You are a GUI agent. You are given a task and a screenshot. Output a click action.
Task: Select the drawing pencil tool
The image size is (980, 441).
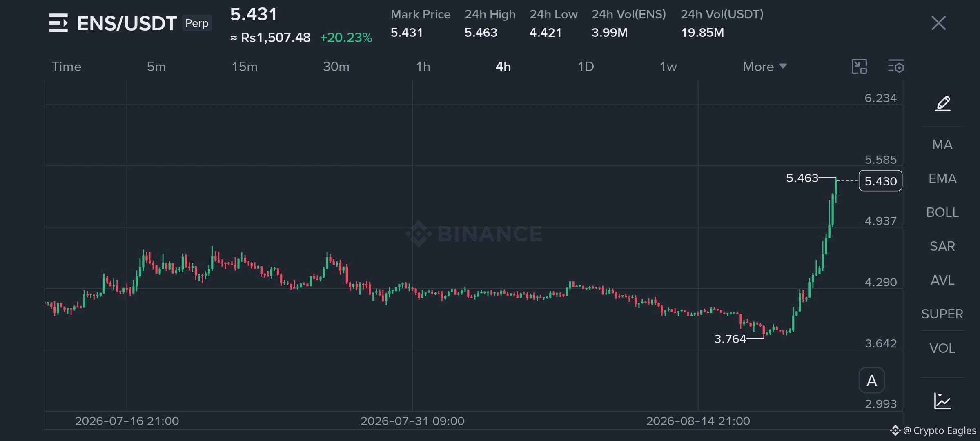click(942, 103)
